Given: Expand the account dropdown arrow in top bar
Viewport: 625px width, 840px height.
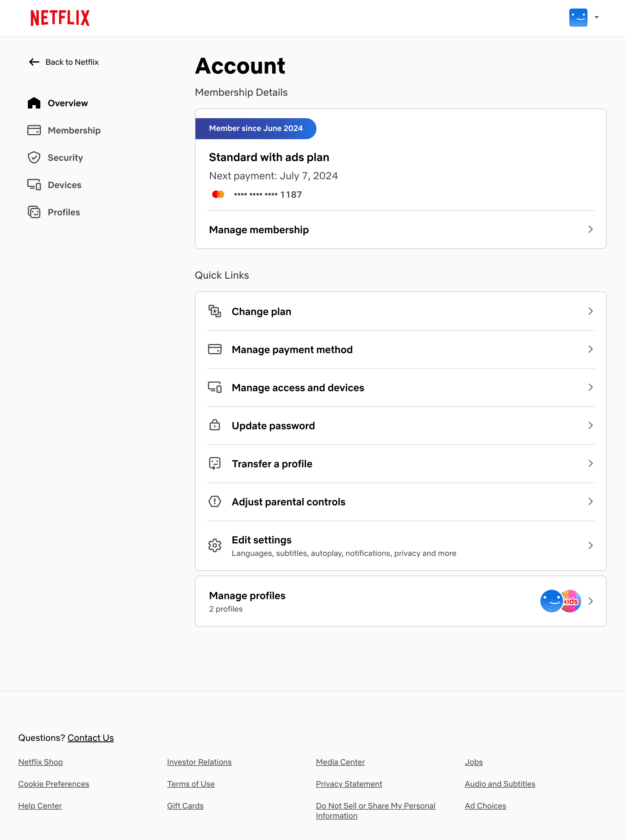Looking at the screenshot, I should (x=597, y=17).
